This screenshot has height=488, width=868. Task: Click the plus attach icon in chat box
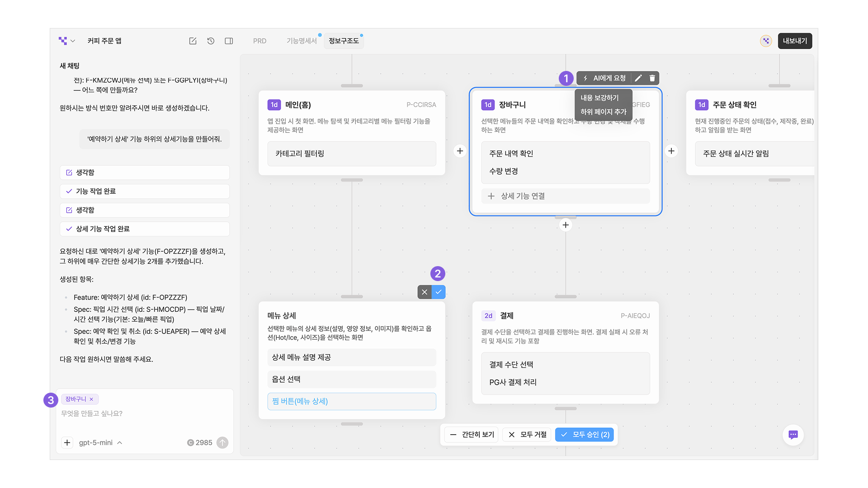click(67, 443)
